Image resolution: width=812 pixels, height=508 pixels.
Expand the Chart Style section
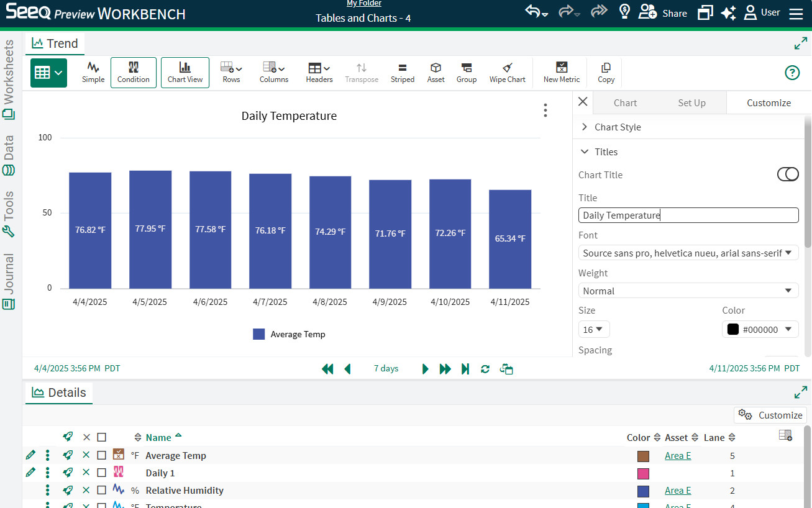coord(617,127)
